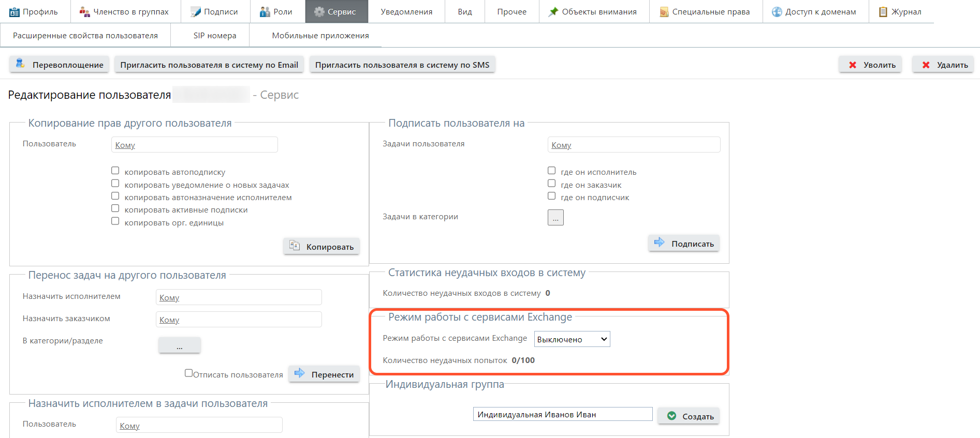Check копировать автоназначение исполнителем
Viewport: 980px width, 438px height.
point(115,196)
